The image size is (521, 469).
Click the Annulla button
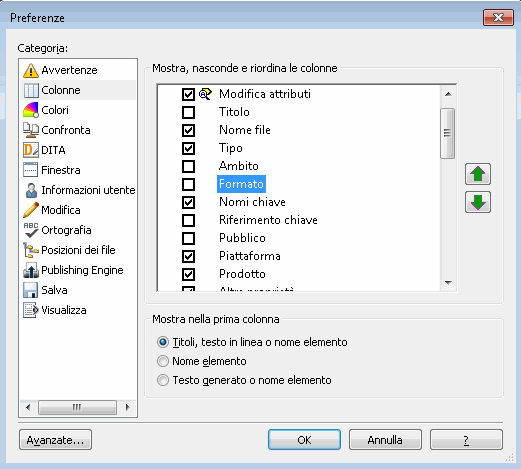coord(385,440)
